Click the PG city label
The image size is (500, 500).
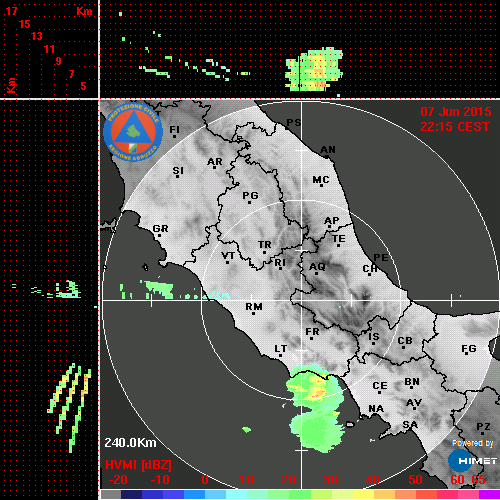coord(250,195)
